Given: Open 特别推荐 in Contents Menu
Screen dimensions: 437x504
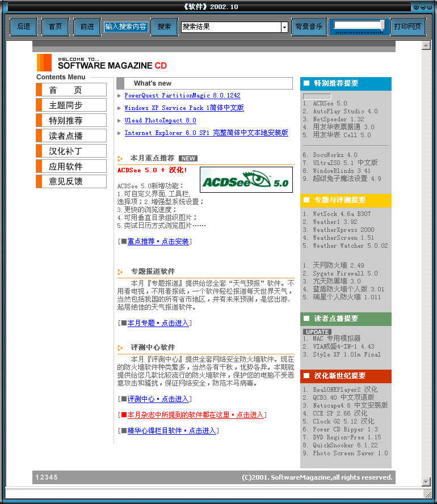Looking at the screenshot, I should click(71, 121).
